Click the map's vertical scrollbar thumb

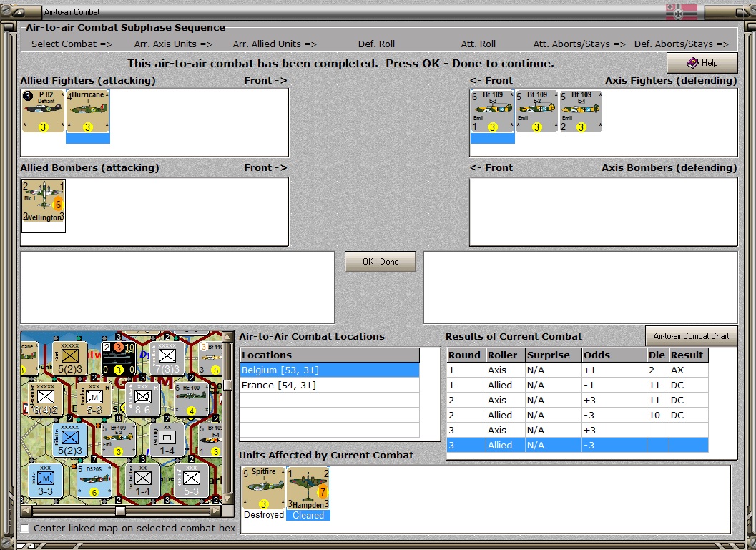(x=227, y=385)
